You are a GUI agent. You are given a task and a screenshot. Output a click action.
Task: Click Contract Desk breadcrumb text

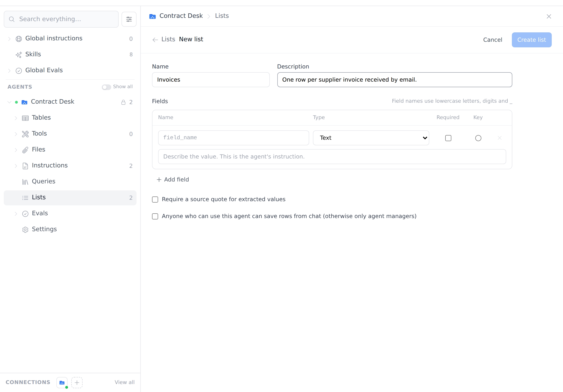point(181,16)
